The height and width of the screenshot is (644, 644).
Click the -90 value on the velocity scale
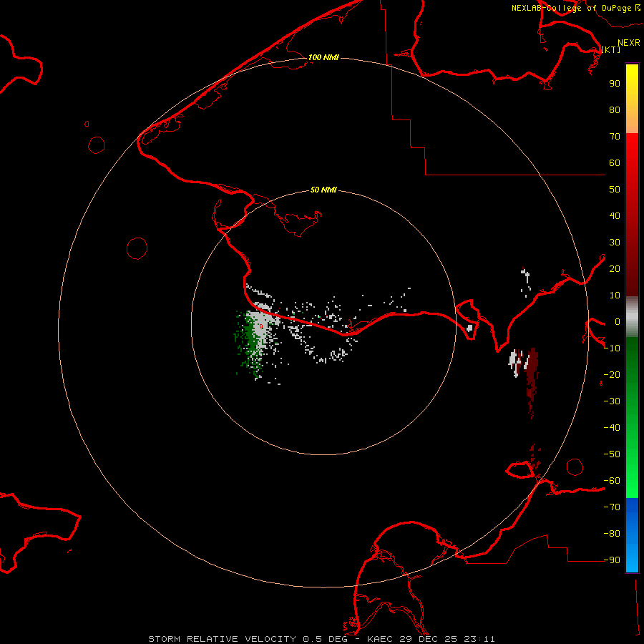pos(612,560)
